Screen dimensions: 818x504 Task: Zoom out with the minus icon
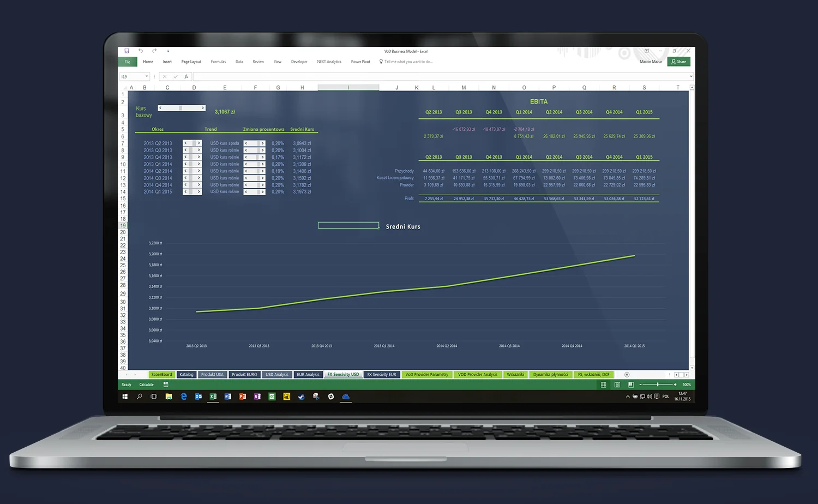[x=640, y=385]
